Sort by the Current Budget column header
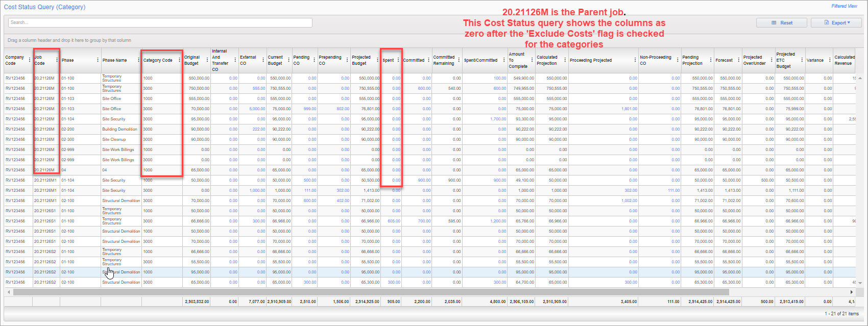This screenshot has height=326, width=868. pyautogui.click(x=275, y=60)
